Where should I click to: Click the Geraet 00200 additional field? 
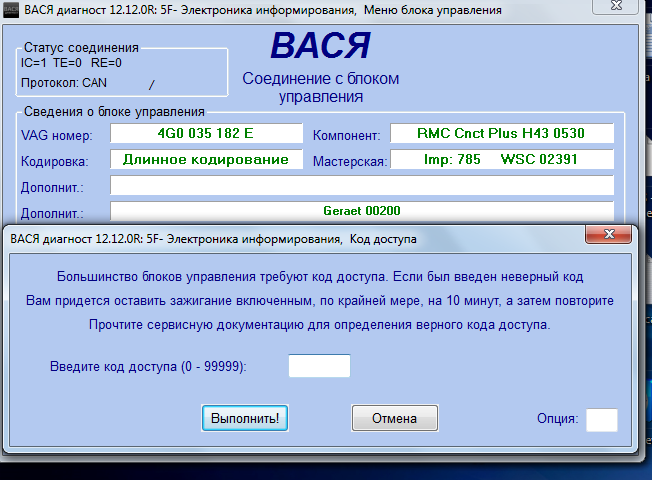tap(362, 211)
